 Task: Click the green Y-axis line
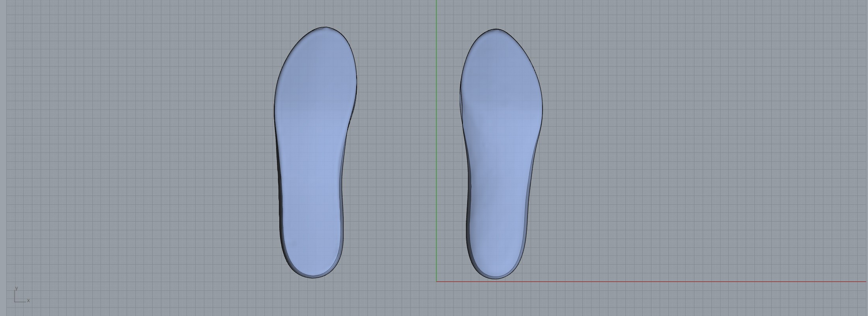pos(436,118)
